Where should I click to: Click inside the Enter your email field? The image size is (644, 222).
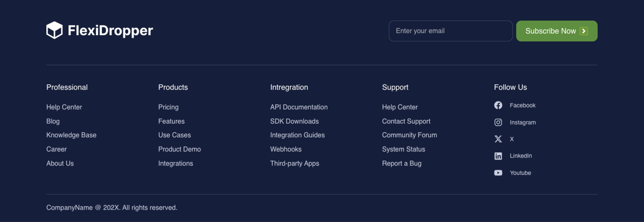[450, 31]
